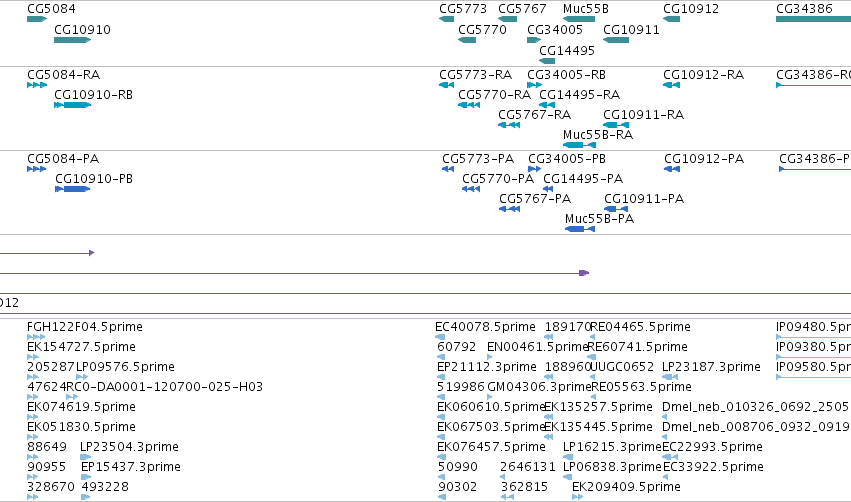The image size is (851, 502).
Task: Click the Muc55B gene label
Action: (586, 9)
